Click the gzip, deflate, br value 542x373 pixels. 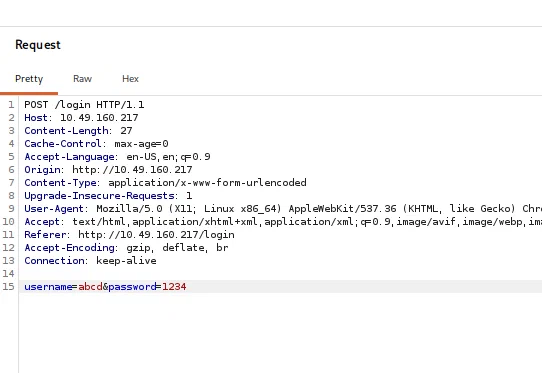click(x=177, y=248)
